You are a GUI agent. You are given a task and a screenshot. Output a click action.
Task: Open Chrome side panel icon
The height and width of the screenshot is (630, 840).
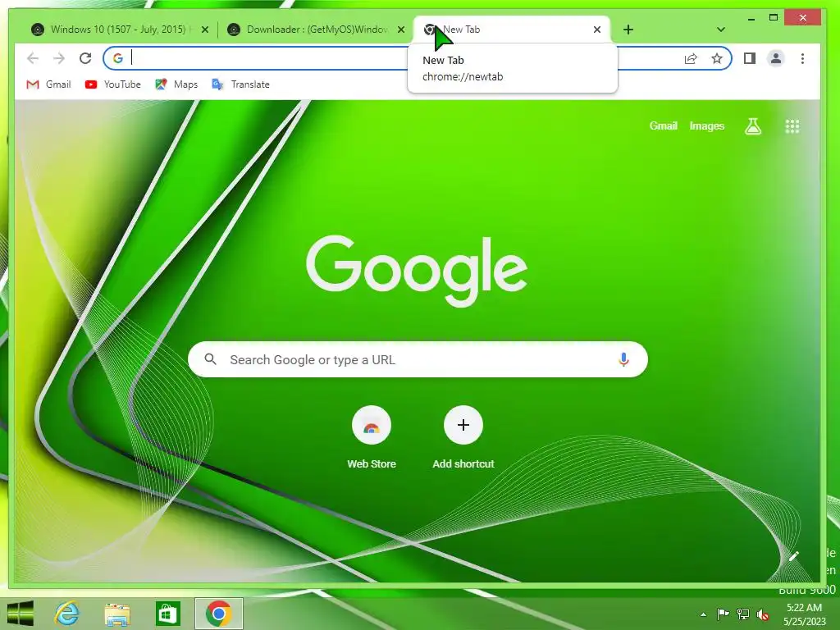(750, 58)
